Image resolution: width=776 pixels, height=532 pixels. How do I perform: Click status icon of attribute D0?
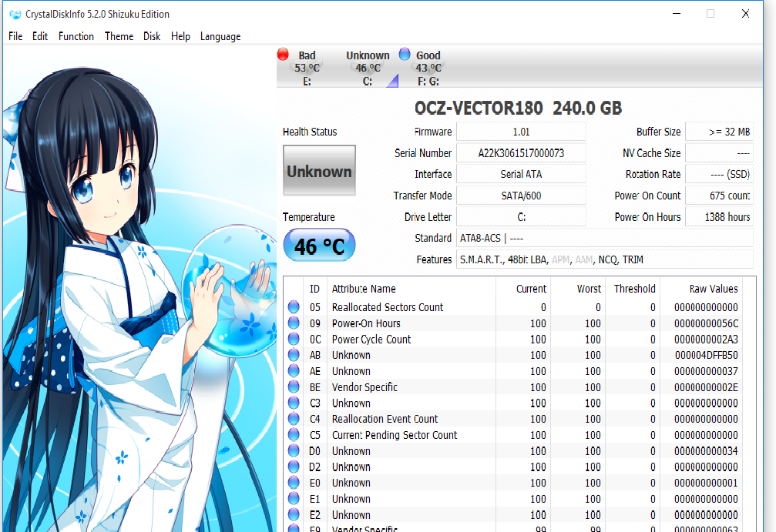294,451
